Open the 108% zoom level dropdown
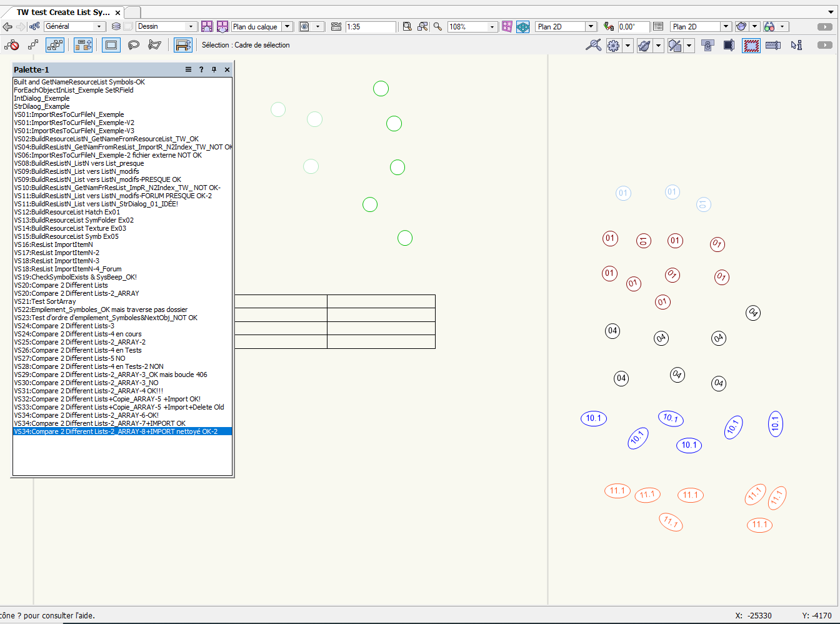 (x=492, y=26)
